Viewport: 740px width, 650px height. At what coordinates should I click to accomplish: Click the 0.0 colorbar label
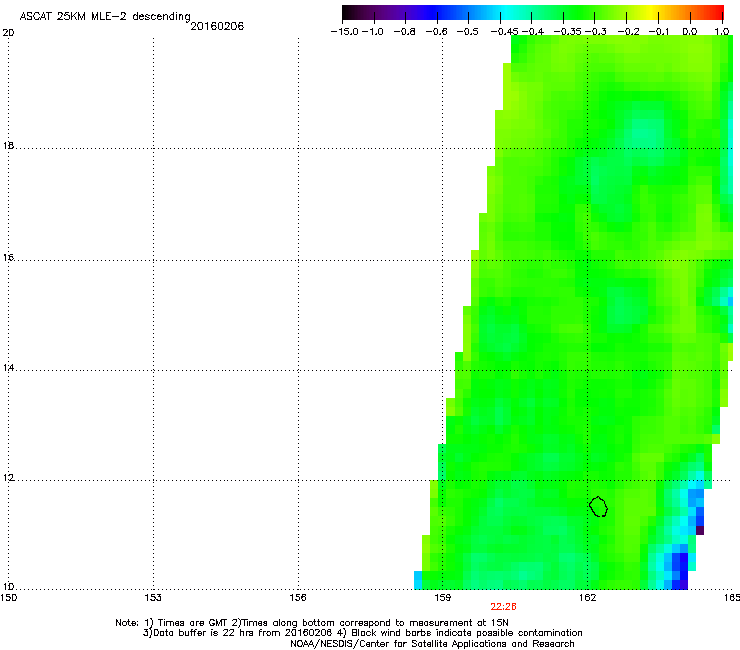[690, 32]
